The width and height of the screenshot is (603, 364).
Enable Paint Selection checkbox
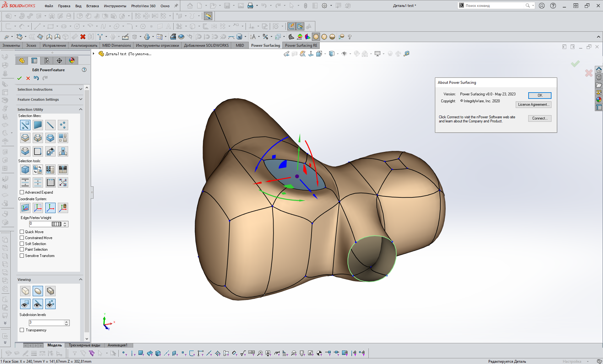pyautogui.click(x=22, y=249)
